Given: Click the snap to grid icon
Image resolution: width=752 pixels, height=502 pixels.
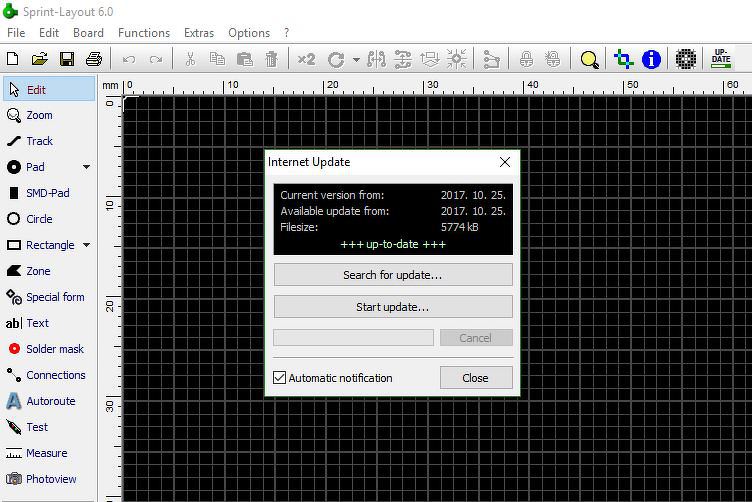Looking at the screenshot, I should pos(457,59).
